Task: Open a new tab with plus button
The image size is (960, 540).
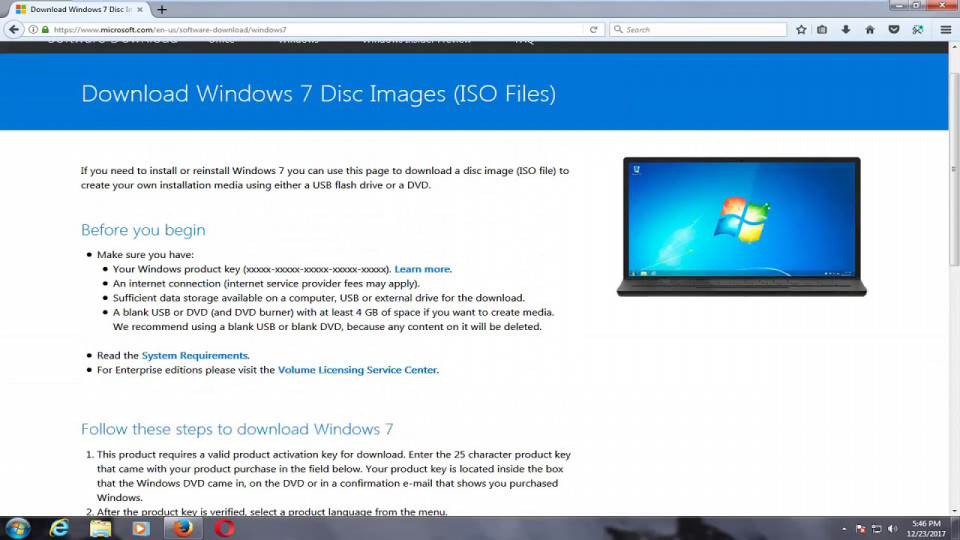Action: point(162,9)
